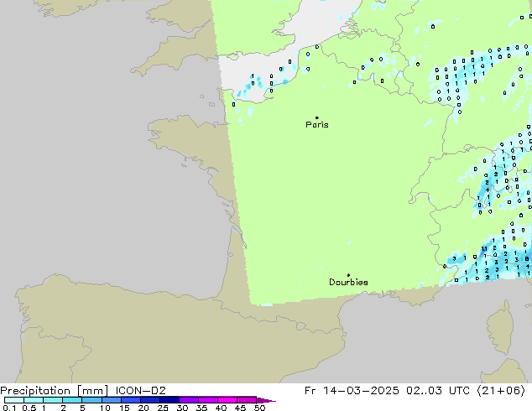Image resolution: width=532 pixels, height=411 pixels.
Task: Click the 40 value on the legend scale
Action: (x=221, y=408)
